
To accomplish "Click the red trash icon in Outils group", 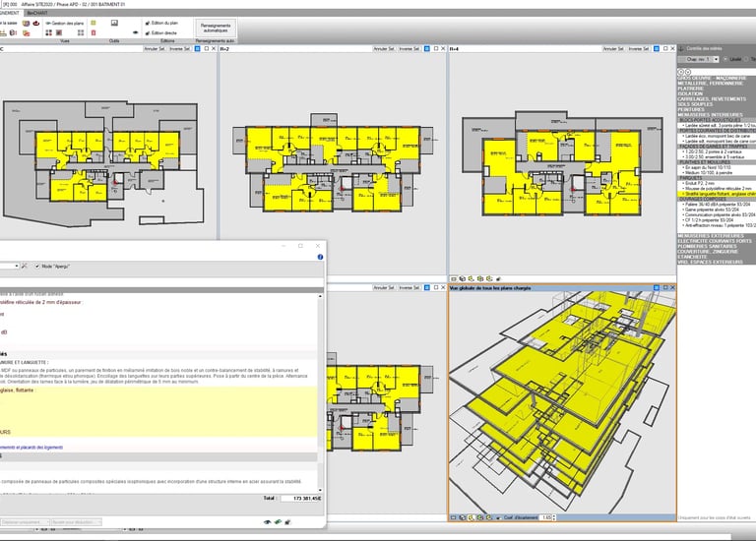I will pyautogui.click(x=94, y=32).
